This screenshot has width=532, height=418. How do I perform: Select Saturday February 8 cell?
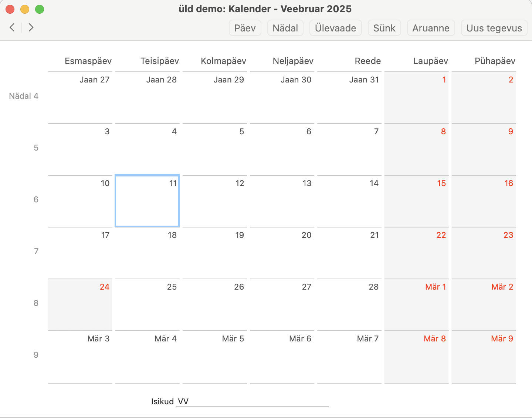point(417,149)
